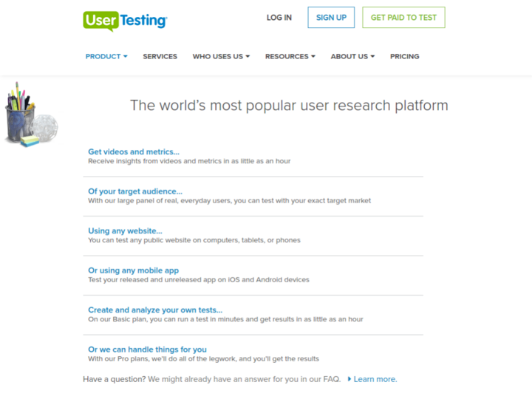Image resolution: width=532 pixels, height=399 pixels.
Task: Expand the Product dropdown menu
Action: (106, 56)
